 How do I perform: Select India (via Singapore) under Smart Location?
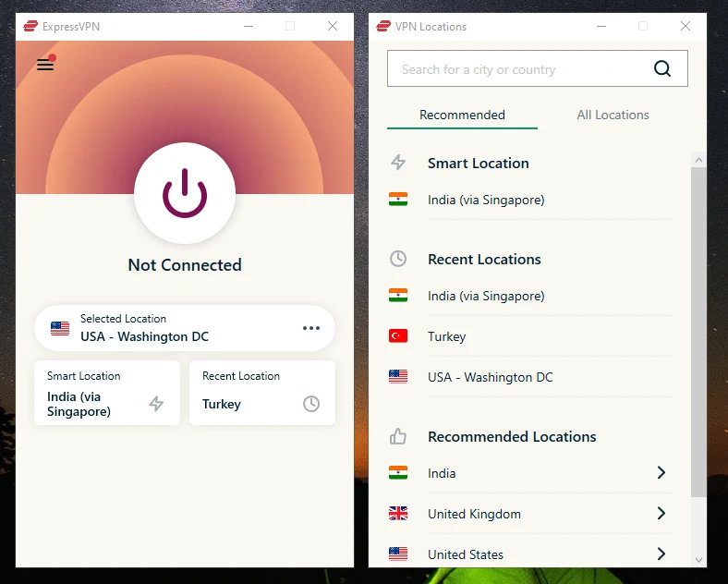530,200
